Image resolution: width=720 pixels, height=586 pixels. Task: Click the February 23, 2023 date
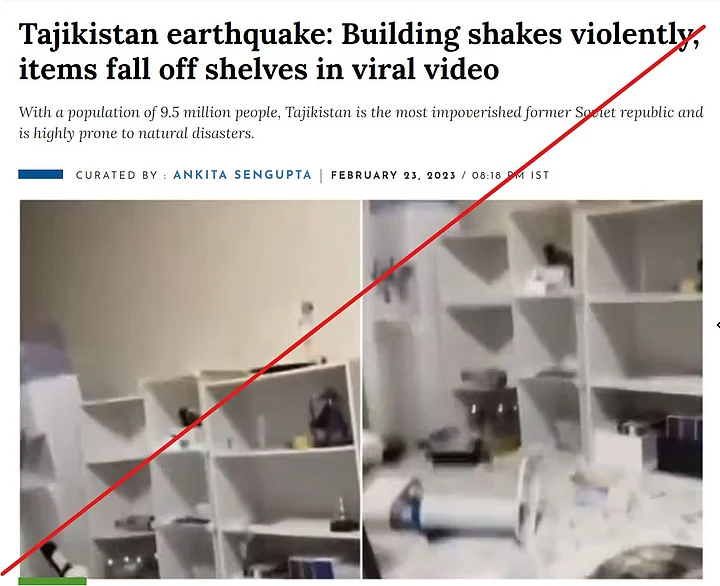(x=394, y=175)
